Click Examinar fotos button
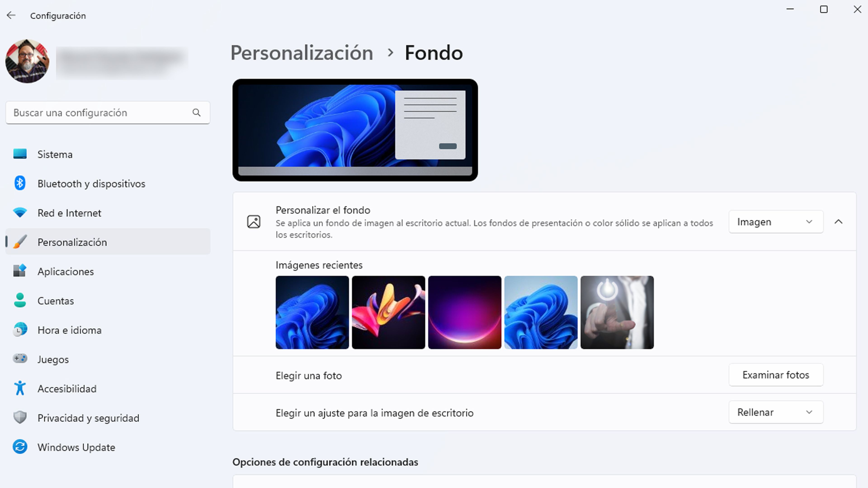868x488 pixels. tap(776, 375)
